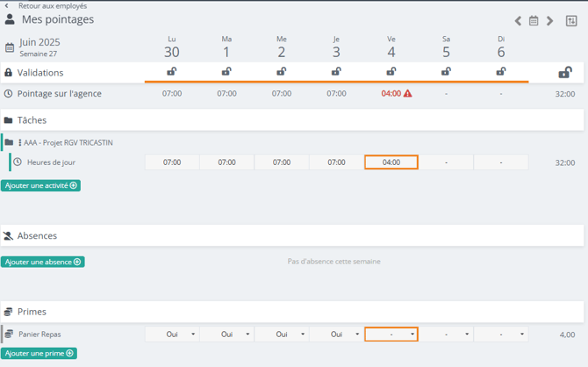The height and width of the screenshot is (367, 588).
Task: Select the AAA - Projet RGV TRICASTIN row
Action: point(68,142)
